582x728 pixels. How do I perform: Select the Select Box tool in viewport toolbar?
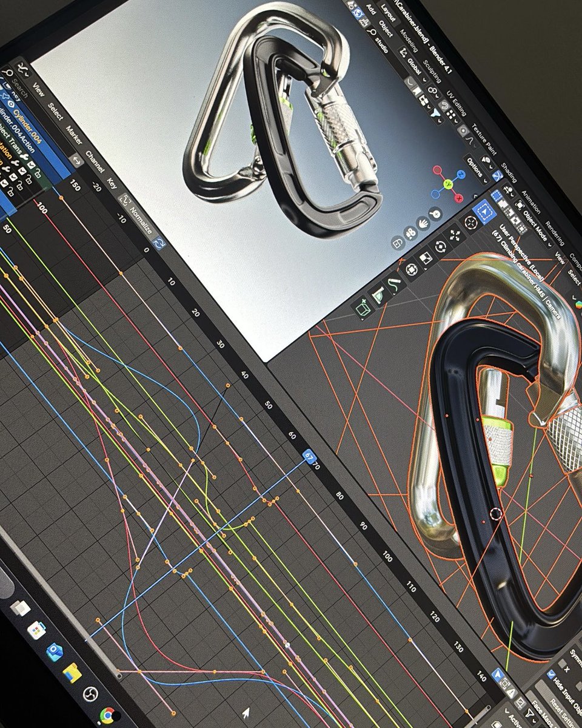pyautogui.click(x=484, y=211)
